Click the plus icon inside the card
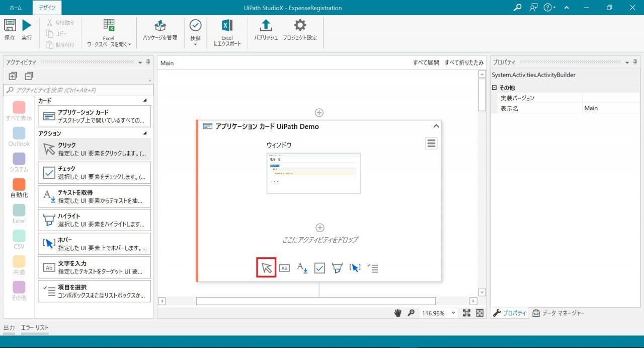The height and width of the screenshot is (348, 644). point(319,228)
